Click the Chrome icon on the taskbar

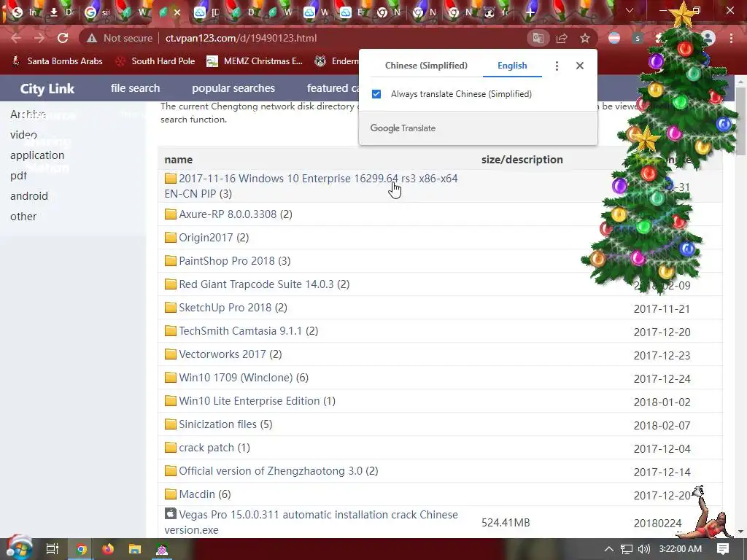point(82,549)
